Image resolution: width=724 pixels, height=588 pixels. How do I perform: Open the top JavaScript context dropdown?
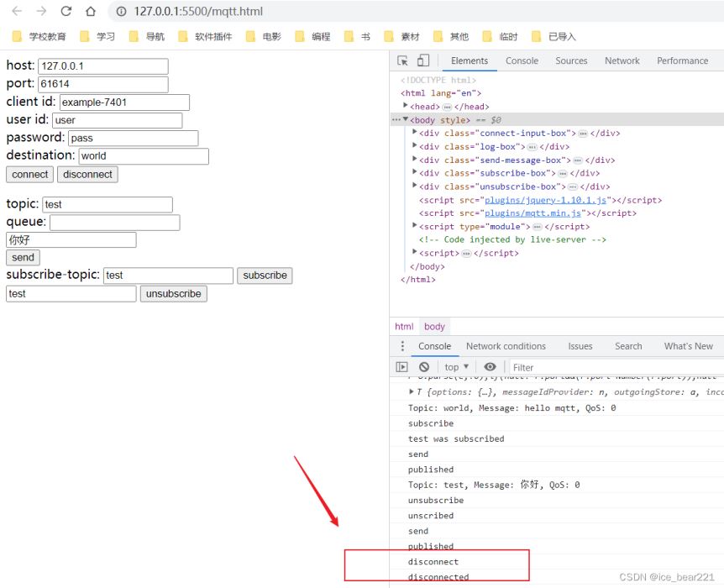click(x=457, y=367)
